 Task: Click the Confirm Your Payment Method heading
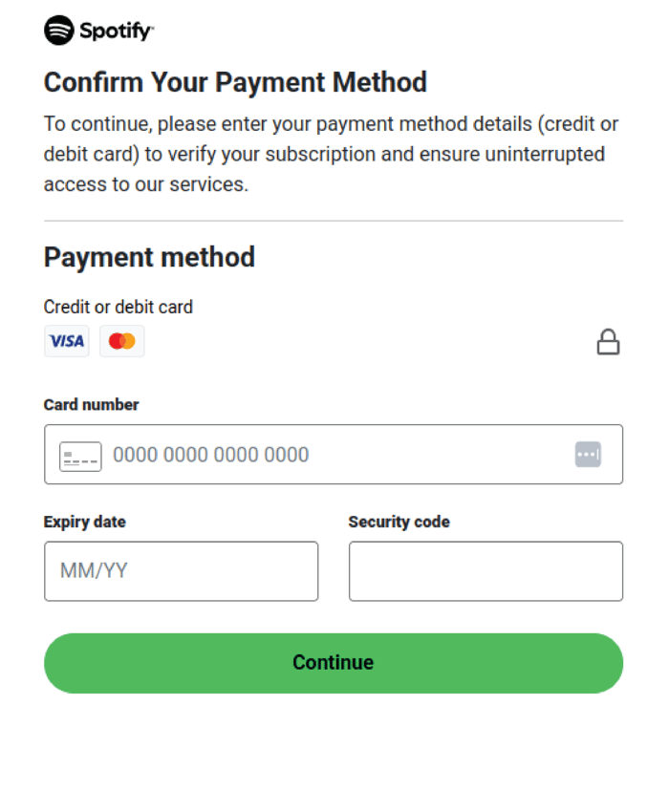click(234, 82)
